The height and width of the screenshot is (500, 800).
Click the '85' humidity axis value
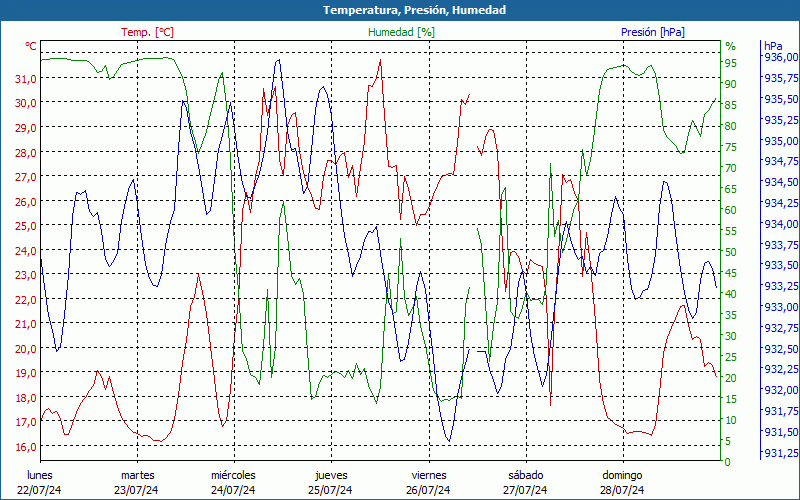(x=731, y=105)
